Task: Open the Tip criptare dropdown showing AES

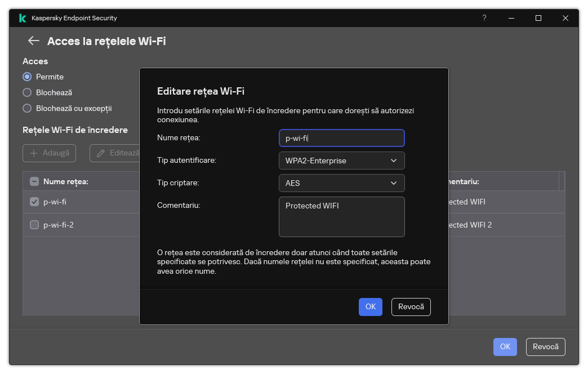Action: 341,183
